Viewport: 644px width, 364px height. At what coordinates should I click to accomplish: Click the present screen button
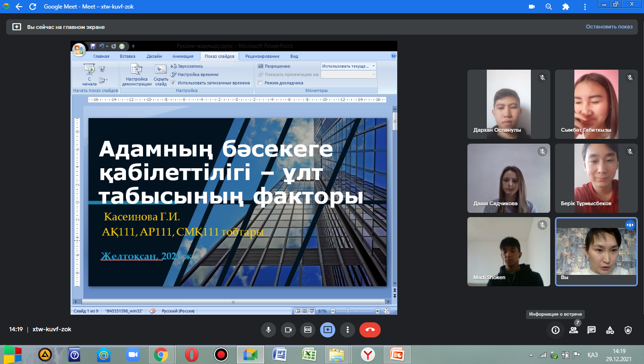click(328, 330)
